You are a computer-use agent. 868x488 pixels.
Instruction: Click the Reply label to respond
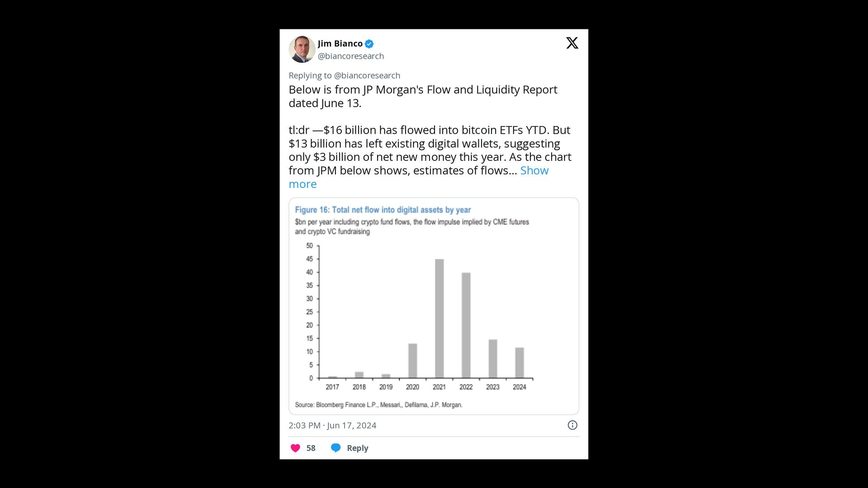[x=357, y=447]
